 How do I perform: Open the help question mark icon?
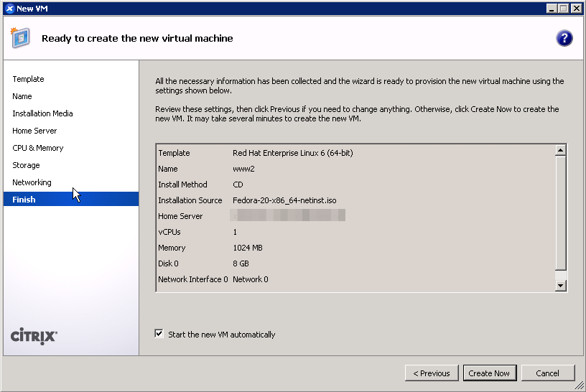(564, 38)
